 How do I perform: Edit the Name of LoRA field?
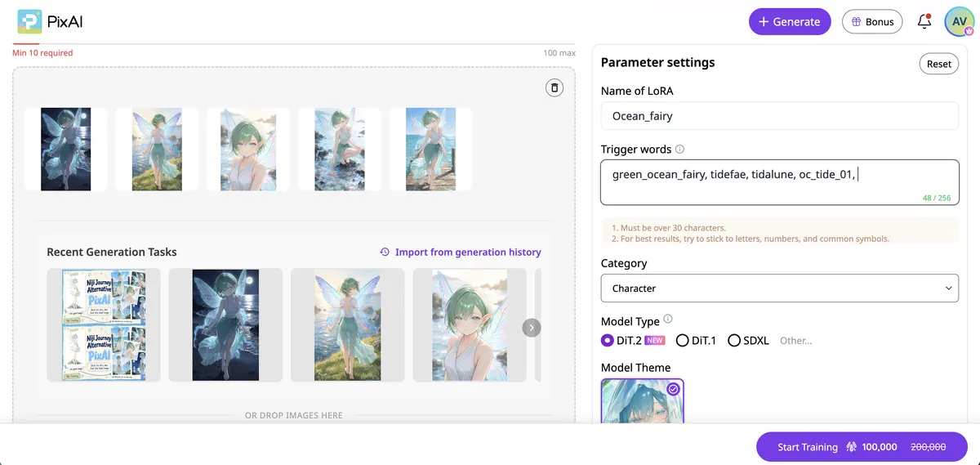[779, 116]
